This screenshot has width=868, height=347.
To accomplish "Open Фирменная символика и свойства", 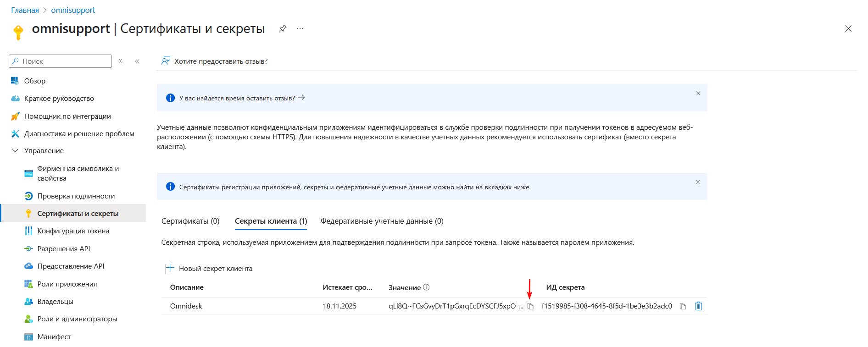I will coord(78,173).
